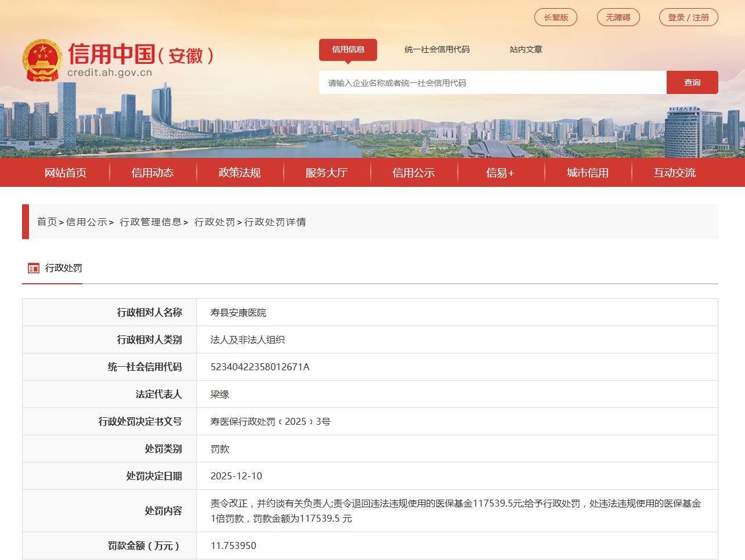Open the 服务大厅 menu item
Image resolution: width=745 pixels, height=560 pixels.
326,172
